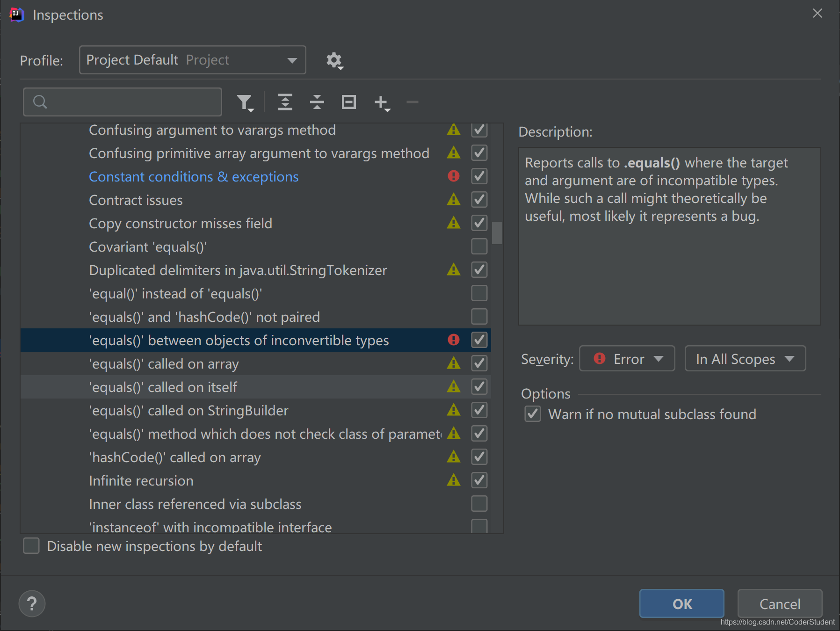Image resolution: width=840 pixels, height=631 pixels.
Task: Close the Inspections dialog
Action: click(x=817, y=14)
